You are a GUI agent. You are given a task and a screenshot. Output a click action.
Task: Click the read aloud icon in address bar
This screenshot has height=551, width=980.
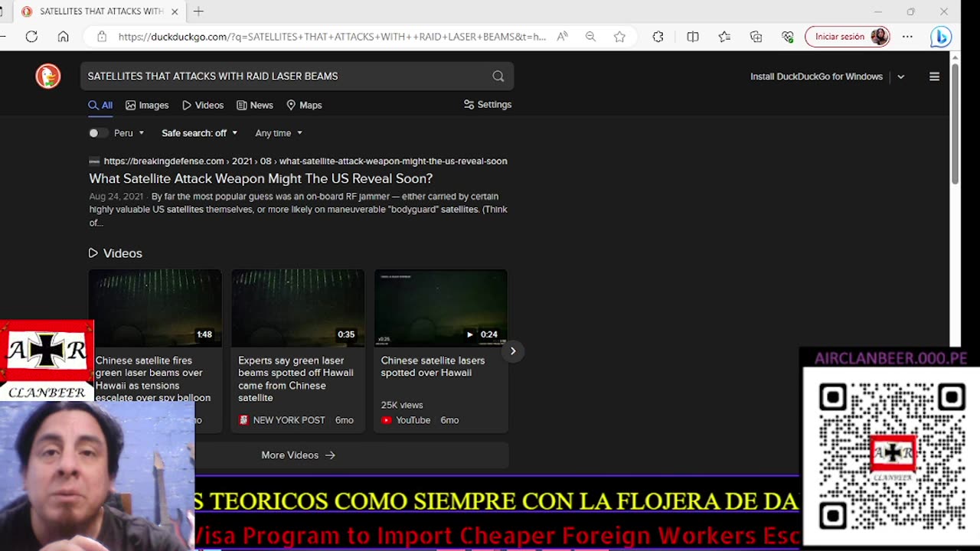(563, 37)
